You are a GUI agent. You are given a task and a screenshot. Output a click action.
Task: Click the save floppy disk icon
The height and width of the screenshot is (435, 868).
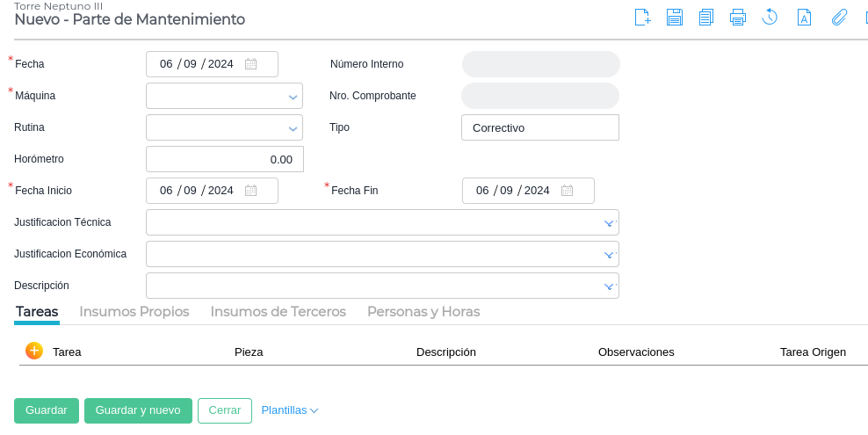coord(675,18)
